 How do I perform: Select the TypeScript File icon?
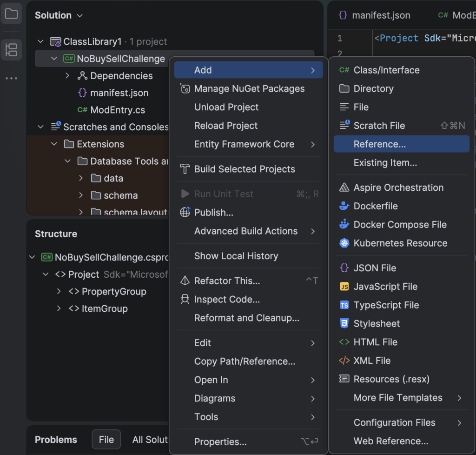(344, 305)
